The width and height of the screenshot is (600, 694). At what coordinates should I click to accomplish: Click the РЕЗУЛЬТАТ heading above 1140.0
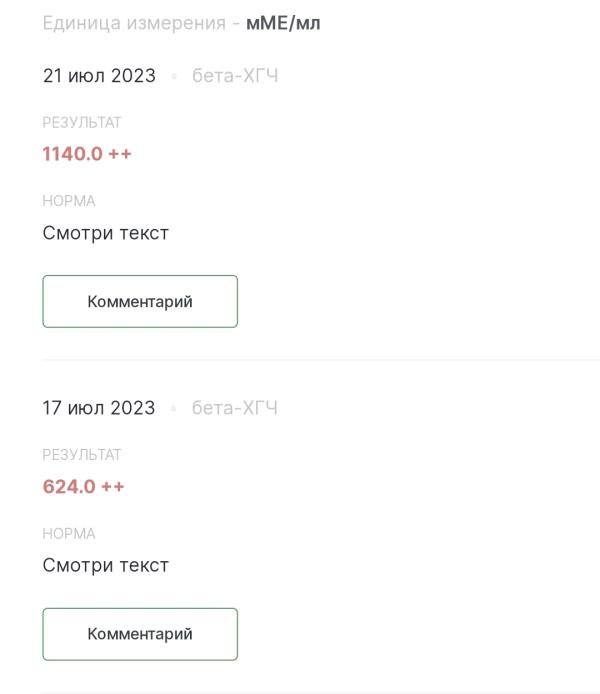point(82,123)
